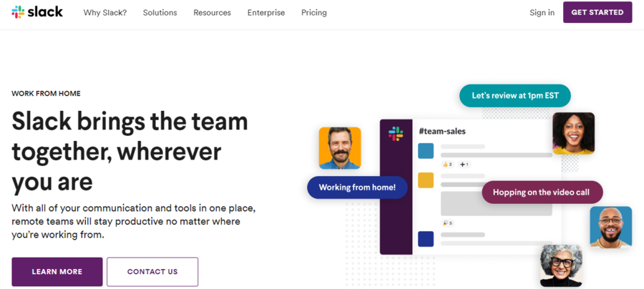Click the yellow message avatar square
This screenshot has height=289, width=644.
click(426, 180)
